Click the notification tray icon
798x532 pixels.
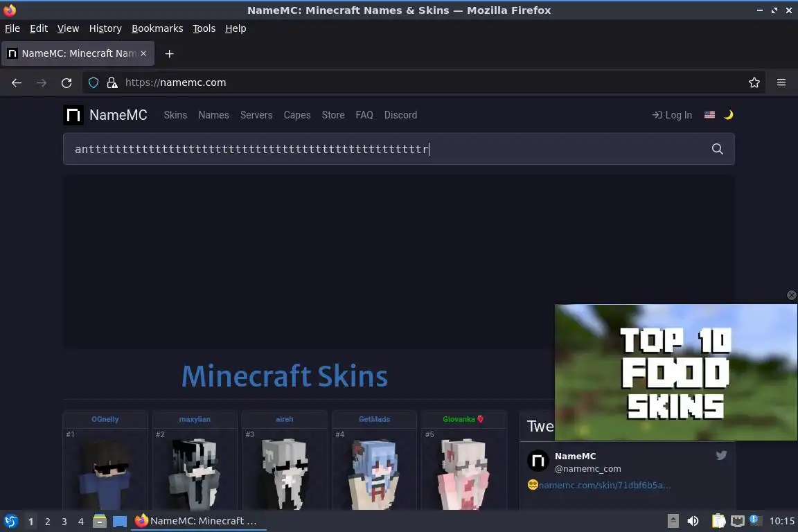click(756, 520)
